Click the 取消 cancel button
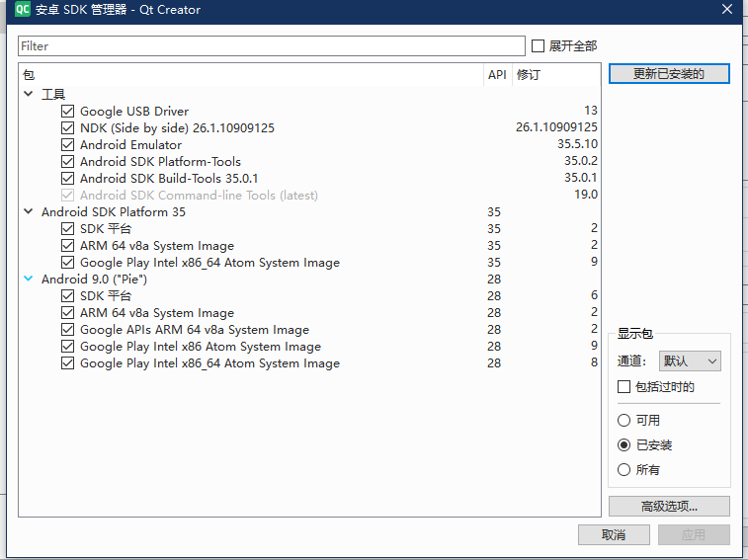 coord(614,534)
